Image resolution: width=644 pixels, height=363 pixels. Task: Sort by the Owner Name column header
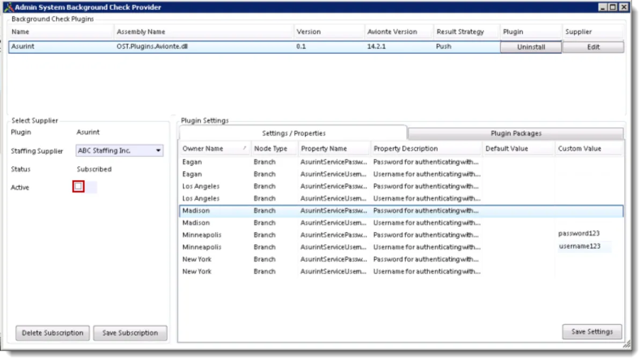click(215, 149)
